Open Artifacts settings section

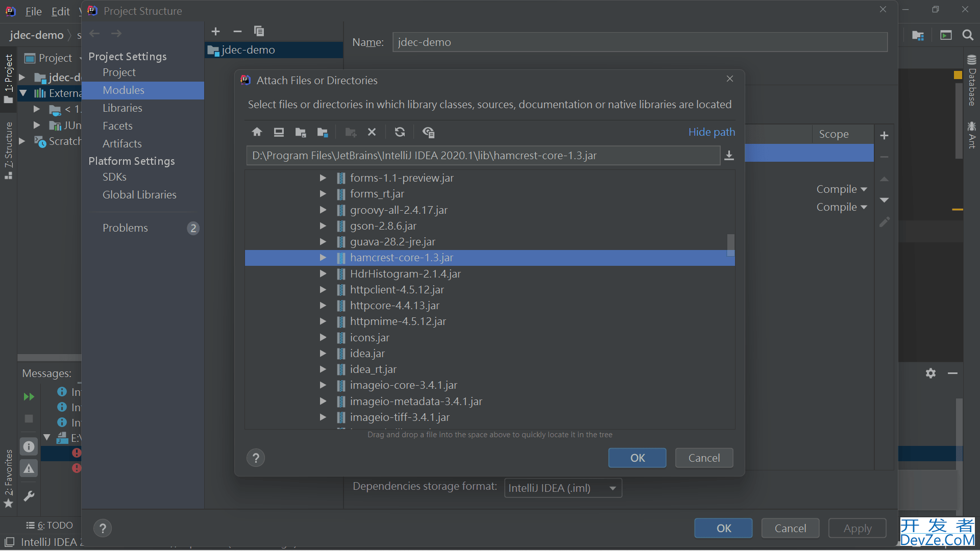[122, 143]
